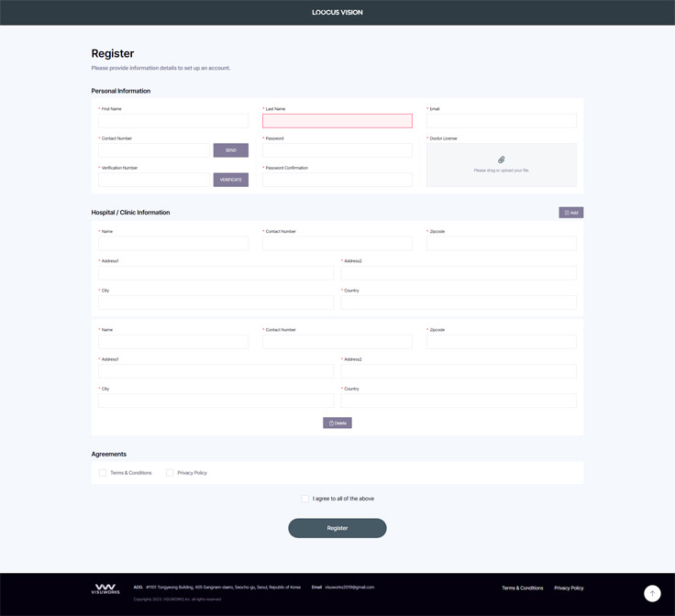Check the Privacy Policy checkbox
Image resolution: width=675 pixels, height=616 pixels.
[x=170, y=473]
